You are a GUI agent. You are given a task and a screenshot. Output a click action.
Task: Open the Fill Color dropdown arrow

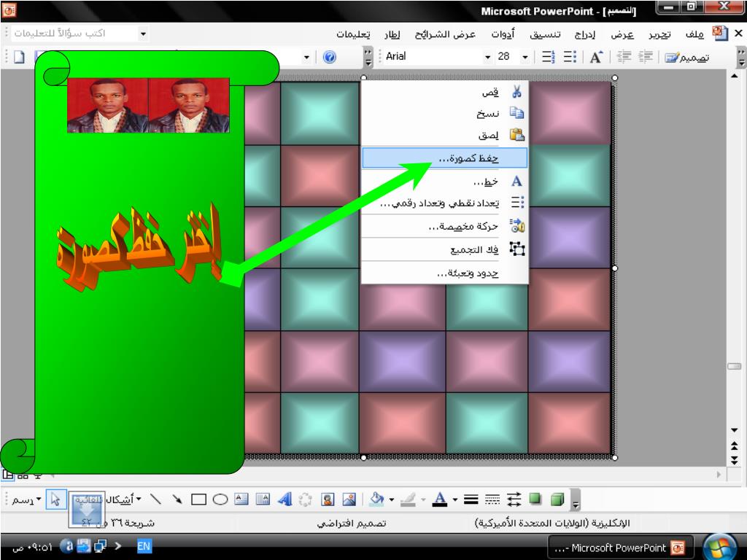[x=392, y=499]
